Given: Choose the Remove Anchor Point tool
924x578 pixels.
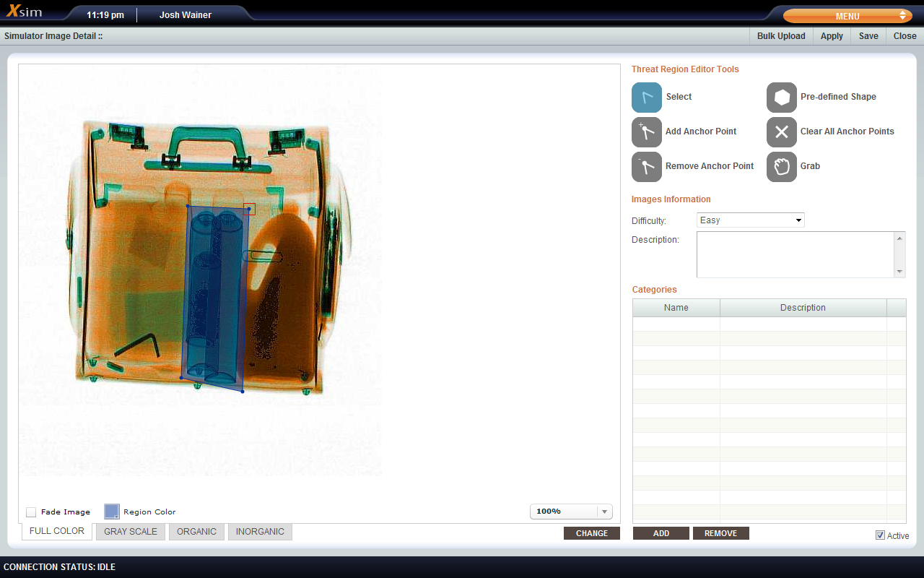Looking at the screenshot, I should tap(646, 166).
